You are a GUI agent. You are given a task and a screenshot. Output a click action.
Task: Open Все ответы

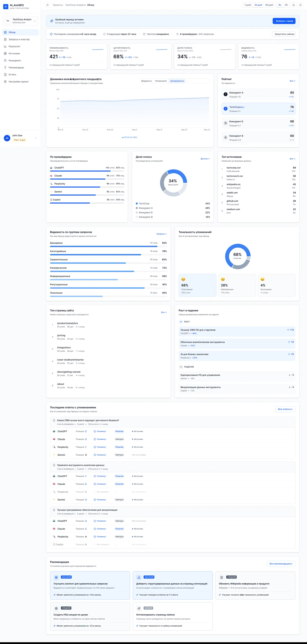click(285, 409)
